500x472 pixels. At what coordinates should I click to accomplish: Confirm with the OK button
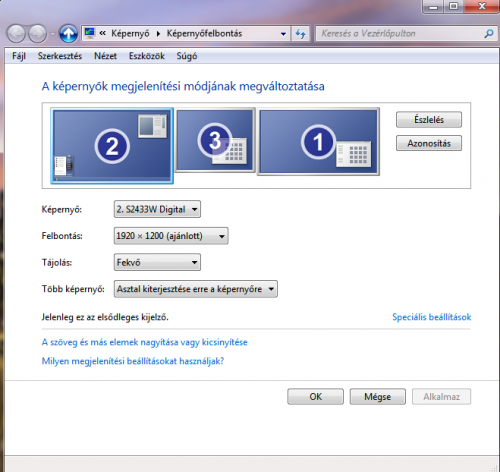[315, 397]
